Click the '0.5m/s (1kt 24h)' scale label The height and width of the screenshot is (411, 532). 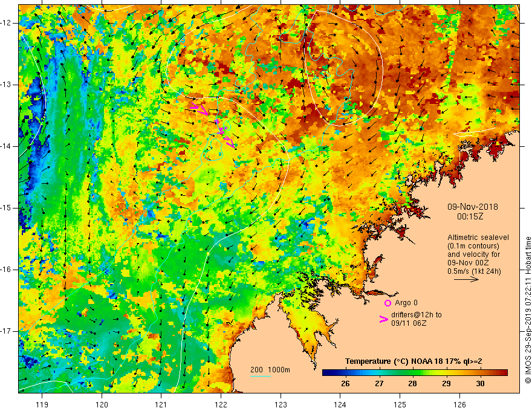pyautogui.click(x=474, y=271)
